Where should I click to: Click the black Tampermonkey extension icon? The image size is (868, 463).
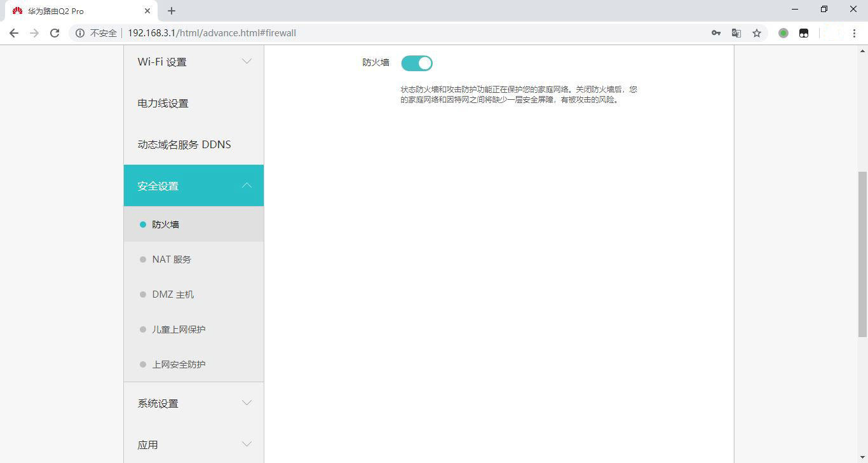click(804, 33)
